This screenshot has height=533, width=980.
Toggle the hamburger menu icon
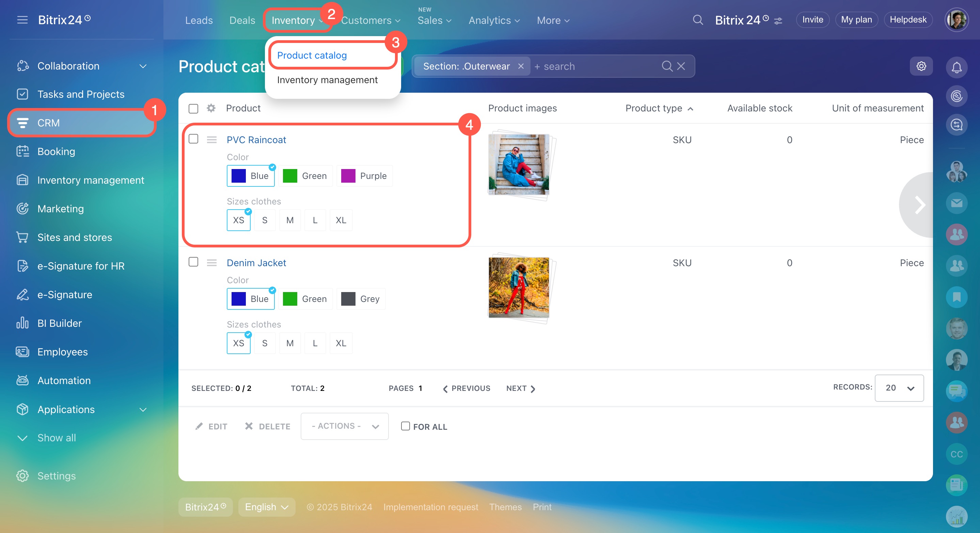point(22,20)
